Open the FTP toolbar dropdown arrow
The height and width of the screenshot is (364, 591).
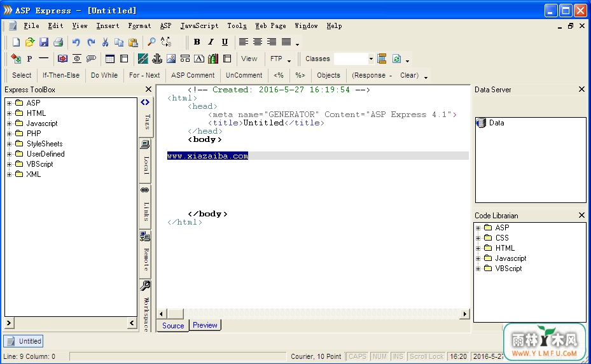289,60
